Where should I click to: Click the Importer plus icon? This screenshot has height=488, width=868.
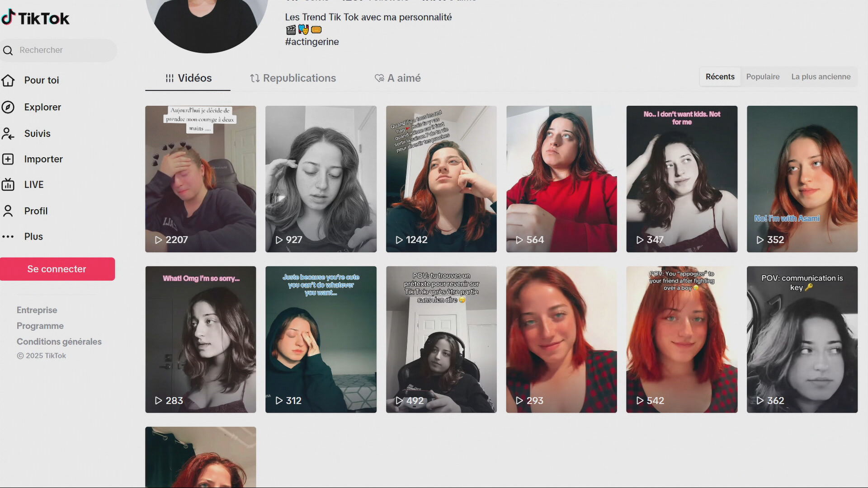[8, 159]
